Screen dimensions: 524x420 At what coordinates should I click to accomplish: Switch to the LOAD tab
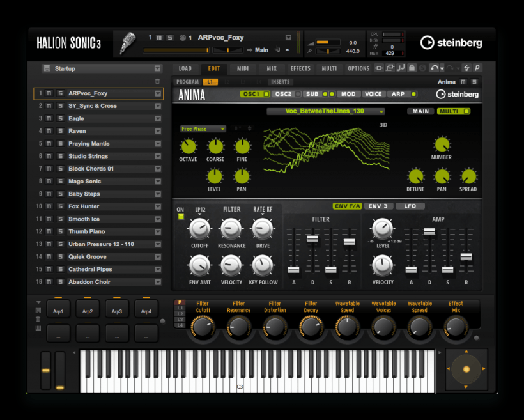pyautogui.click(x=185, y=68)
